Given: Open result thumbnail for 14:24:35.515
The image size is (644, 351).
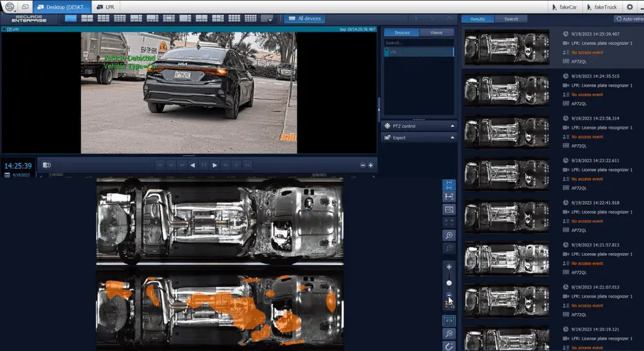Looking at the screenshot, I should click(507, 90).
